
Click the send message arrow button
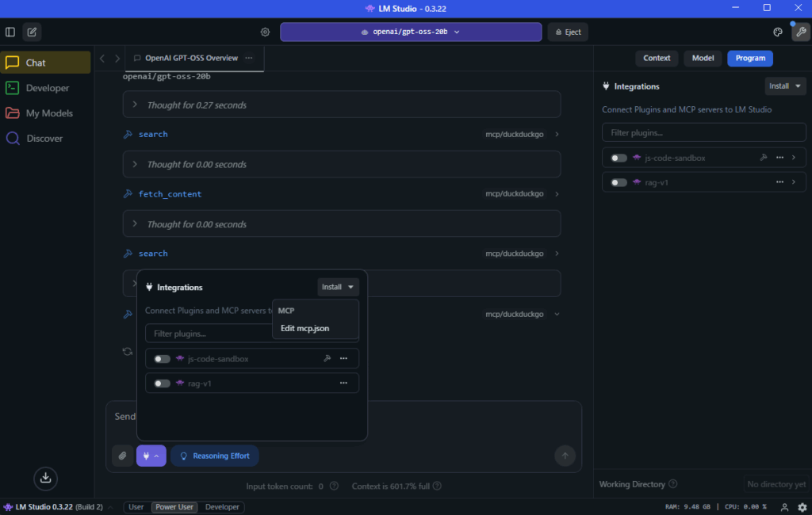click(565, 456)
